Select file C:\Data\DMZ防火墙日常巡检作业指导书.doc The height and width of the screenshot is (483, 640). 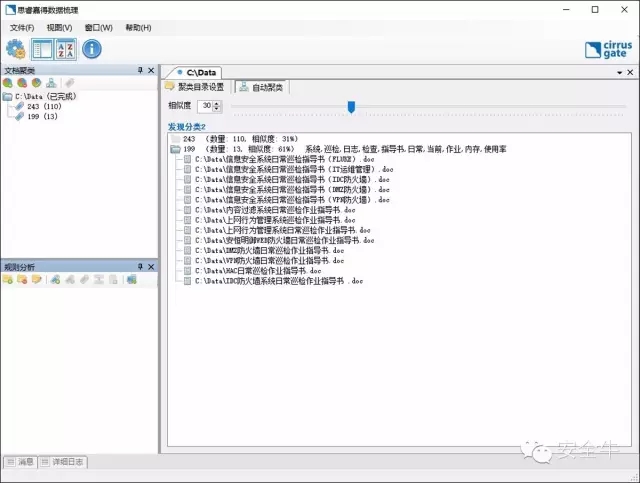click(269, 250)
